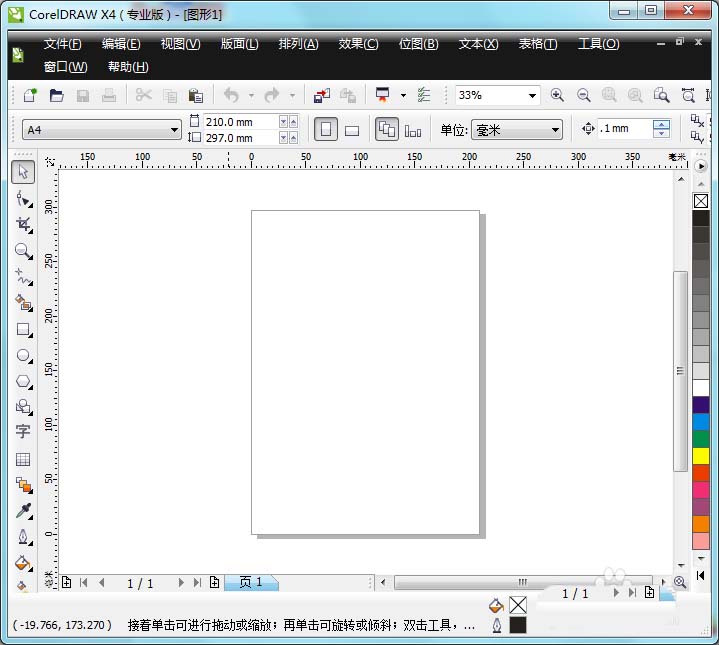This screenshot has width=719, height=645.
Task: Click the Import icon
Action: pyautogui.click(x=321, y=95)
